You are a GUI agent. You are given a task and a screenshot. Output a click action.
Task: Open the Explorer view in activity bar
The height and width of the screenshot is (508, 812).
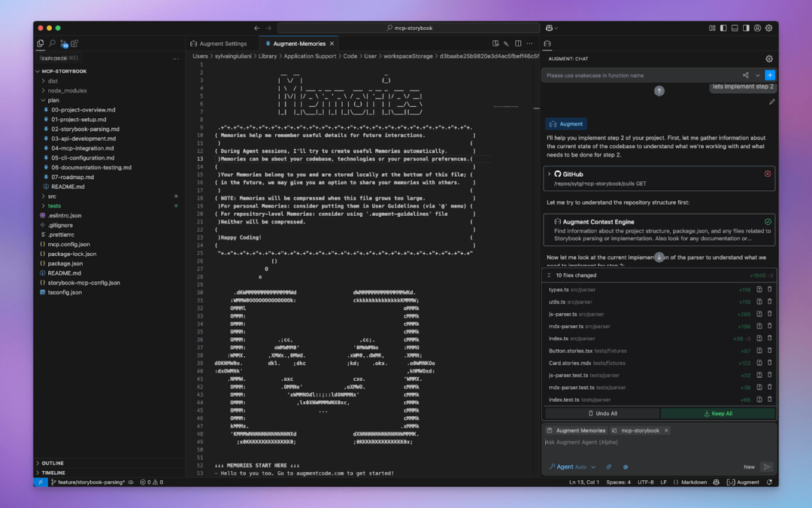tap(41, 44)
